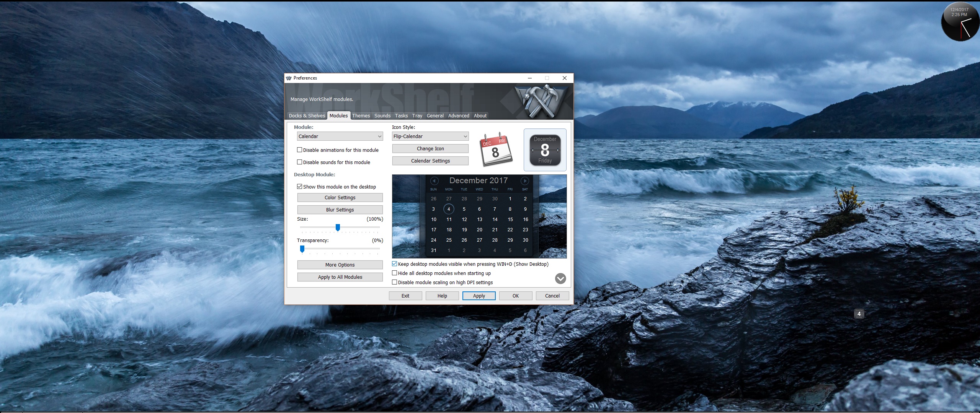Click the round down-chevron expand button
Screen dimensions: 980x413
coord(560,278)
